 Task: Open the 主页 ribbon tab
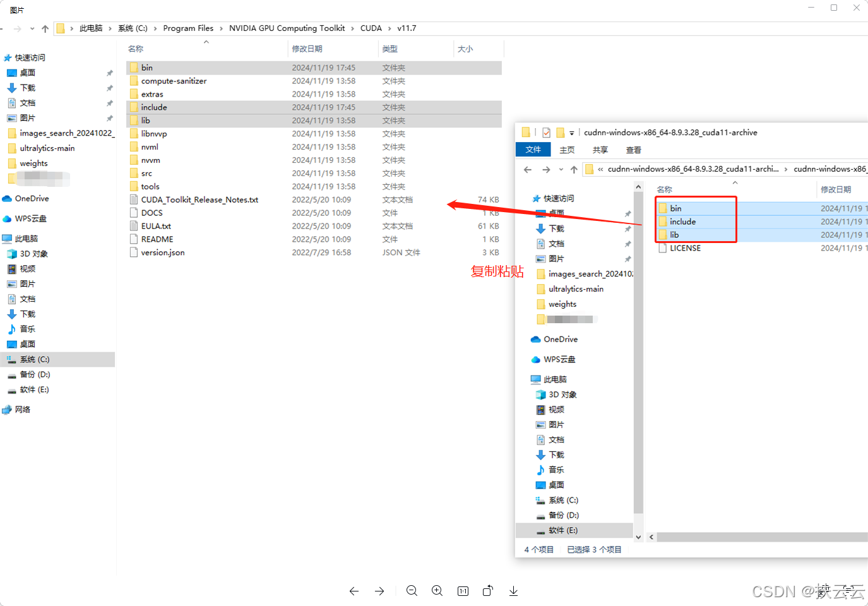pyautogui.click(x=567, y=150)
